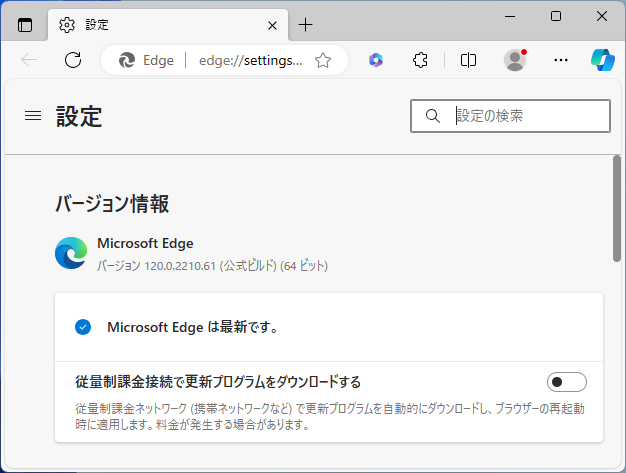This screenshot has height=473, width=626.
Task: Open Microsoft 365 Copilot toolbar icon
Action: tap(376, 60)
